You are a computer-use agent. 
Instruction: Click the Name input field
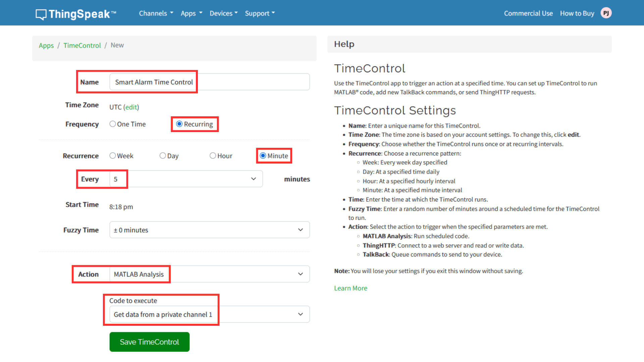pyautogui.click(x=209, y=82)
